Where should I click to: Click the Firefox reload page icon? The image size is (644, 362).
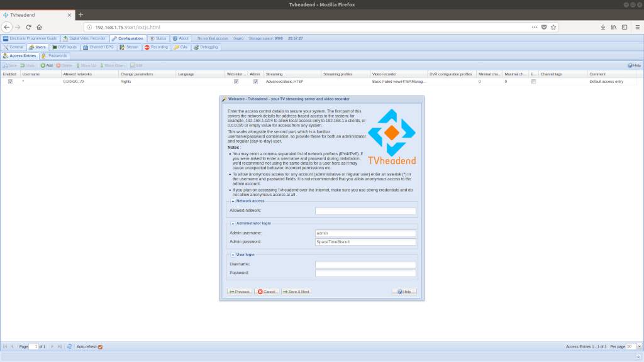pos(28,27)
